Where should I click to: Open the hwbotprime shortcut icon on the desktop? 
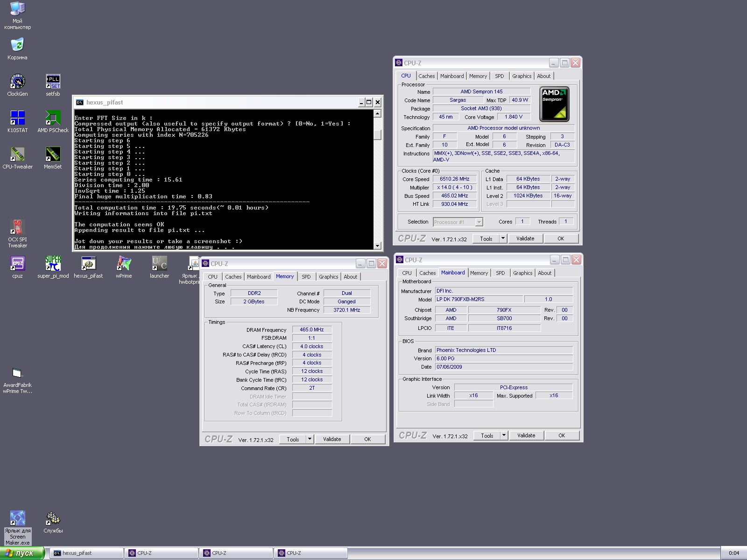tap(193, 264)
